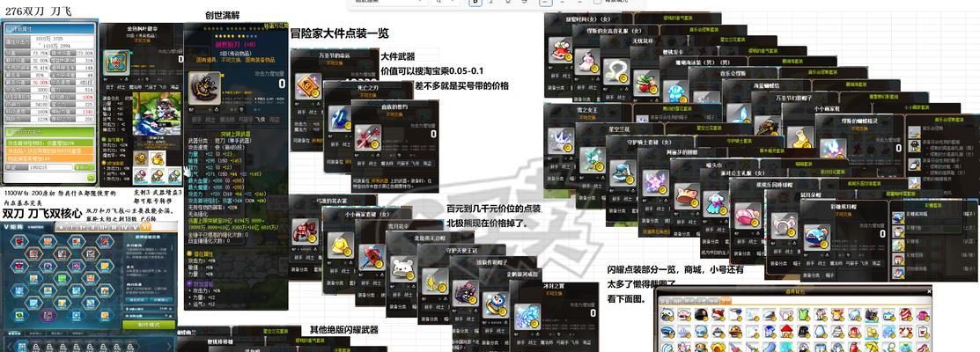
Task: Click the 创世短刀 weapon icon
Action: [203, 88]
